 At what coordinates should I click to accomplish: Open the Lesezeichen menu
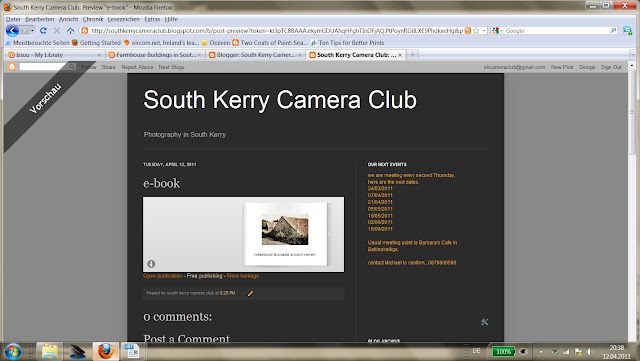[124, 19]
